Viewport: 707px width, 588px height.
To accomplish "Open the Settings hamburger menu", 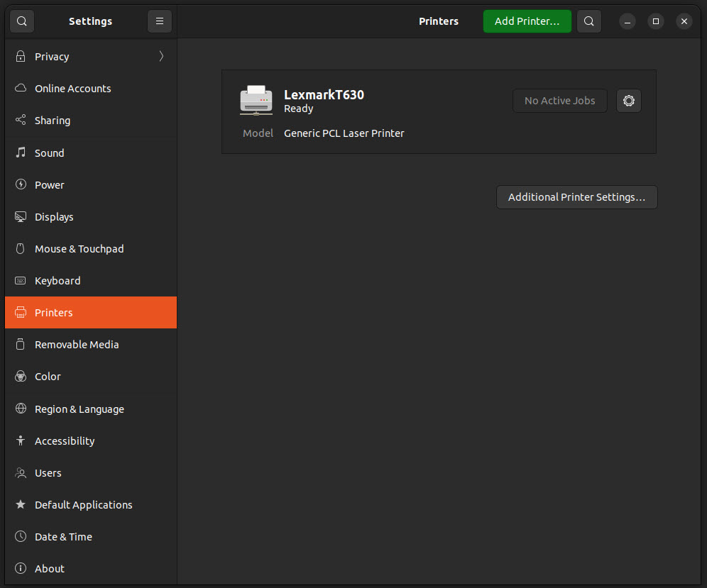I will coord(160,21).
